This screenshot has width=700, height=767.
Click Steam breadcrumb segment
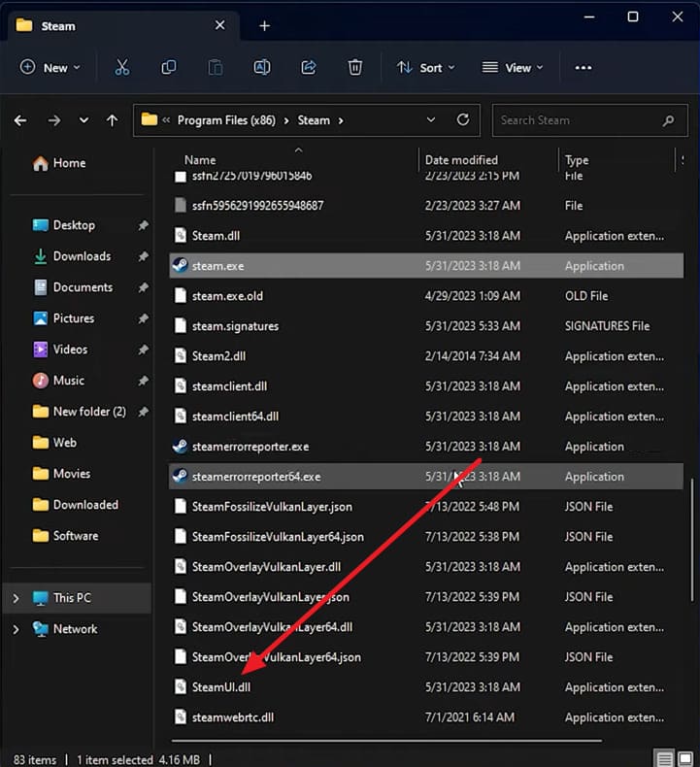[x=314, y=120]
